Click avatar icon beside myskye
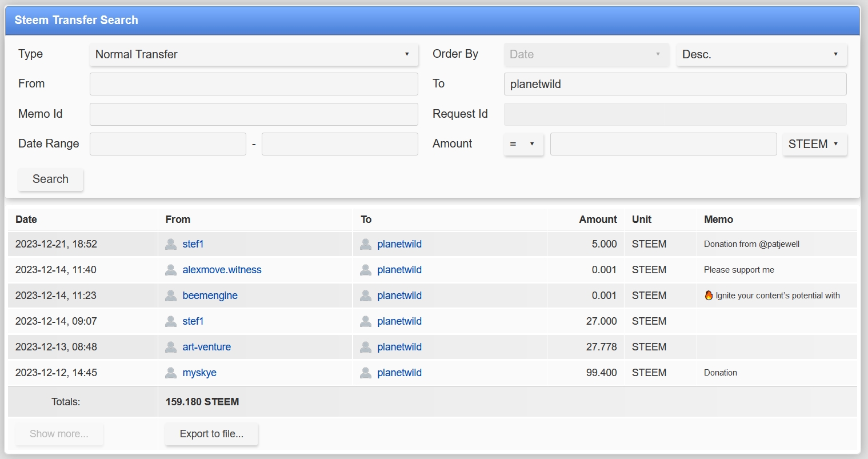 [x=170, y=373]
